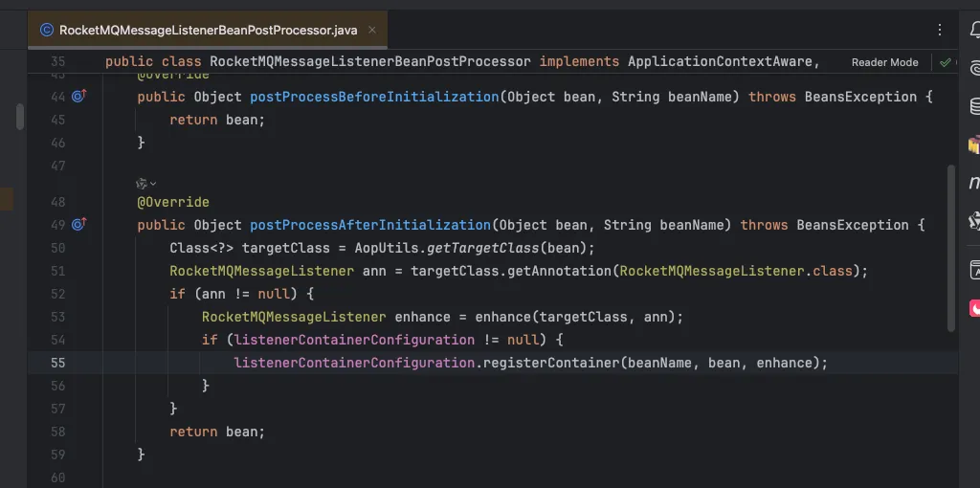Click method name postProcessBeforeInitialization

pyautogui.click(x=374, y=97)
